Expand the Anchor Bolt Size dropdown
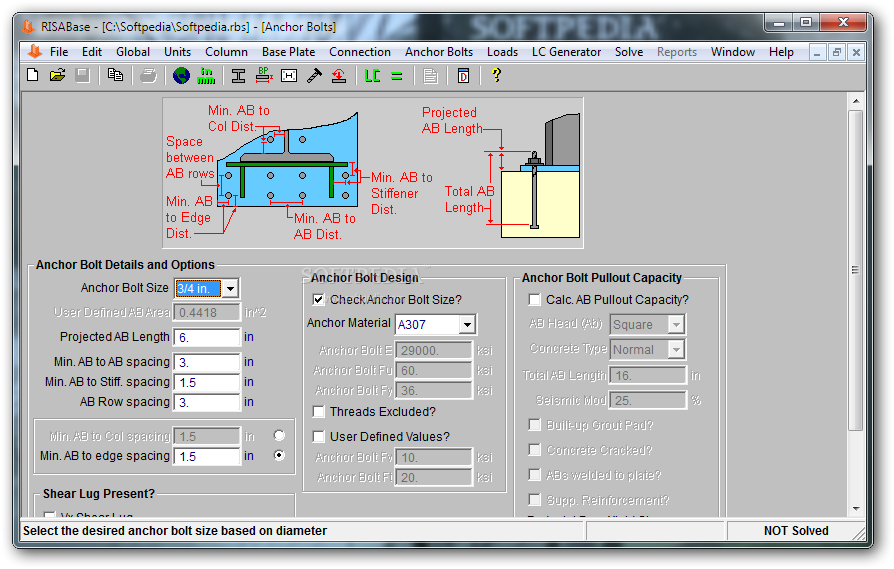Screen dimensions: 894x569 (230, 288)
